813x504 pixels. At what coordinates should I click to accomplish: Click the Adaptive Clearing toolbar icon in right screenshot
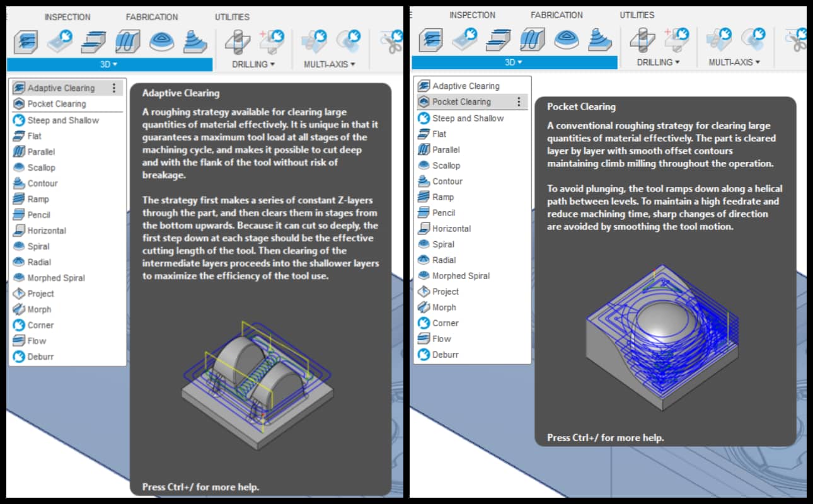click(431, 40)
